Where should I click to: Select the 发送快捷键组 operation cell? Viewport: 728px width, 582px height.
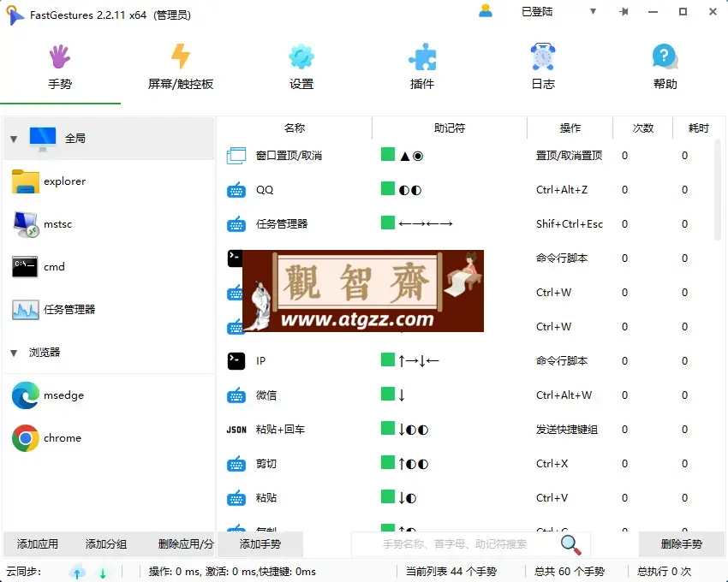[x=566, y=430]
